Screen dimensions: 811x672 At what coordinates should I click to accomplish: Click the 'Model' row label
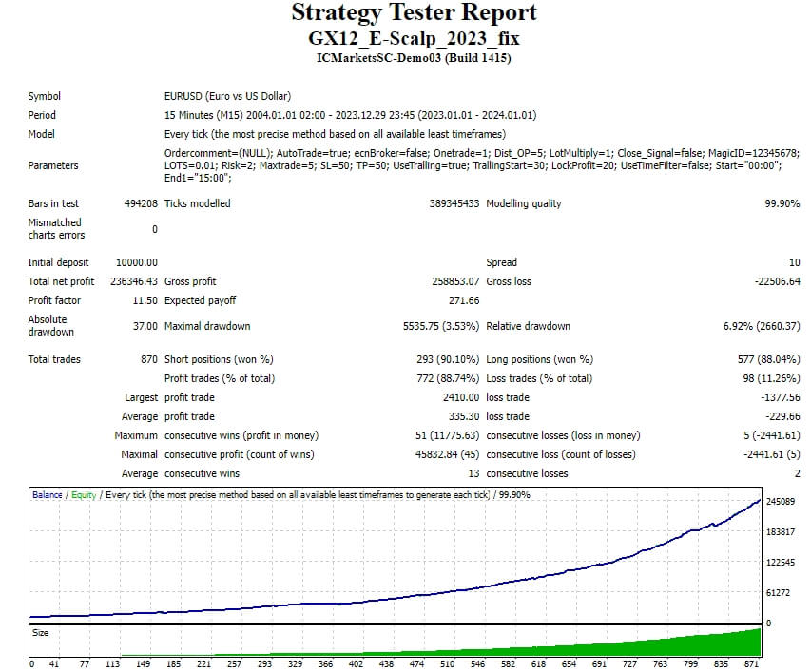tap(42, 134)
